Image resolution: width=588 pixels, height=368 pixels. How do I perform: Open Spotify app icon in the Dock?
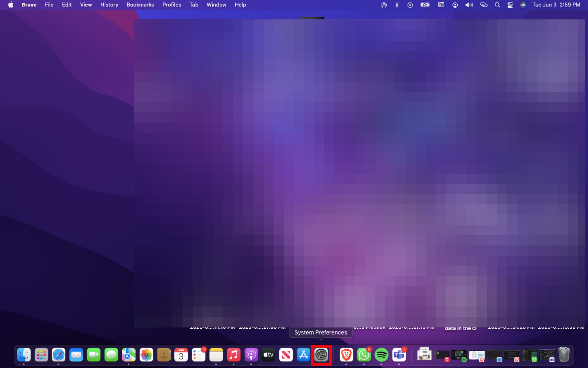coord(382,355)
